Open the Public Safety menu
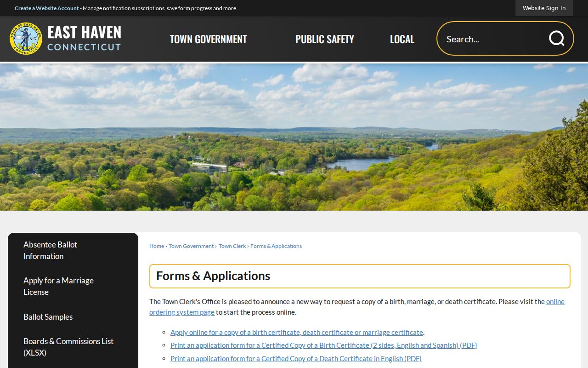This screenshot has width=588, height=368. click(324, 39)
